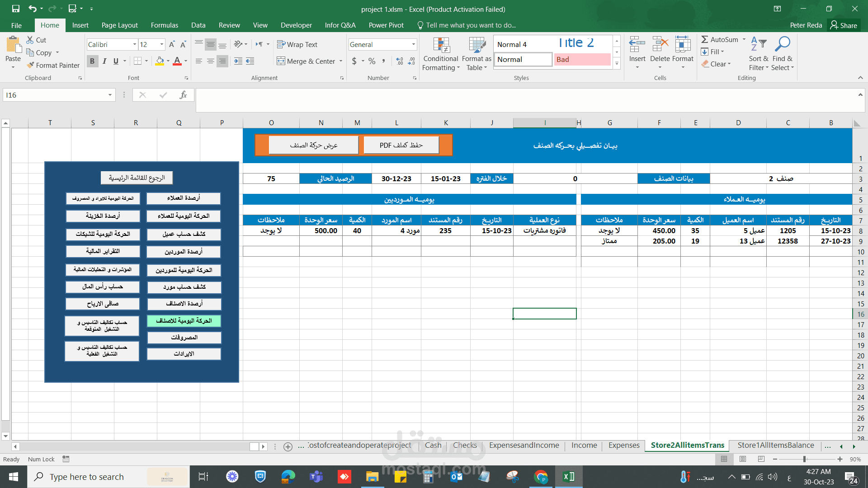Viewport: 868px width, 488px height.
Task: Click the Bad cell style swatch
Action: [x=582, y=59]
